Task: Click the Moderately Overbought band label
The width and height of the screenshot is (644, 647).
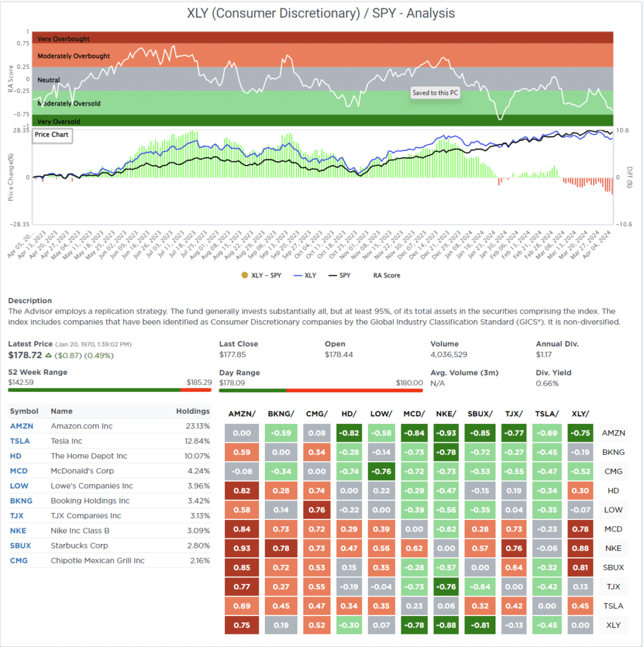Action: 73,56
